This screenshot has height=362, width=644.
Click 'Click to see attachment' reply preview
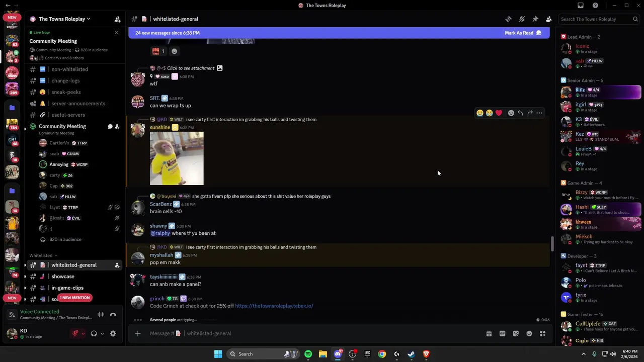pos(191,68)
